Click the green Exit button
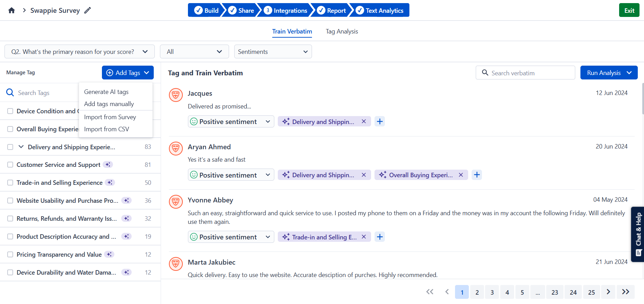This screenshot has width=644, height=304. pos(629,10)
